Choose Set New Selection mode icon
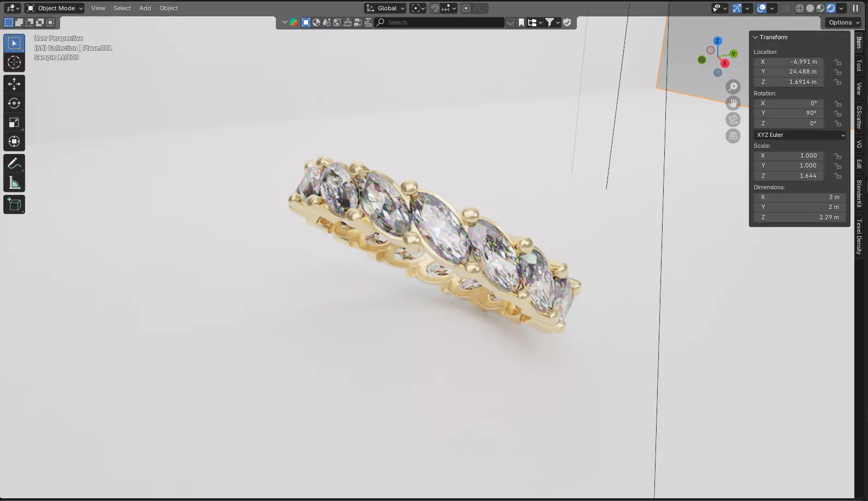The width and height of the screenshot is (868, 501). pos(9,22)
